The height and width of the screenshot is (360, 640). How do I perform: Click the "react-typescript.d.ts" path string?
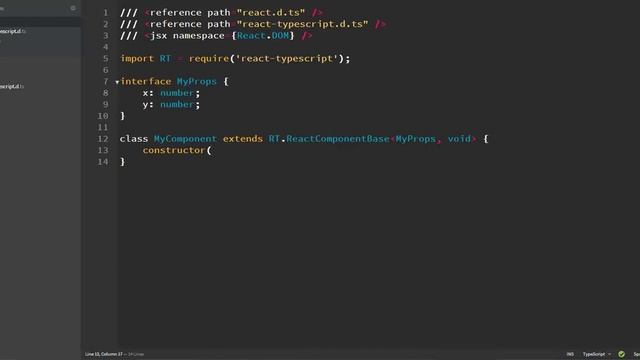pyautogui.click(x=302, y=24)
